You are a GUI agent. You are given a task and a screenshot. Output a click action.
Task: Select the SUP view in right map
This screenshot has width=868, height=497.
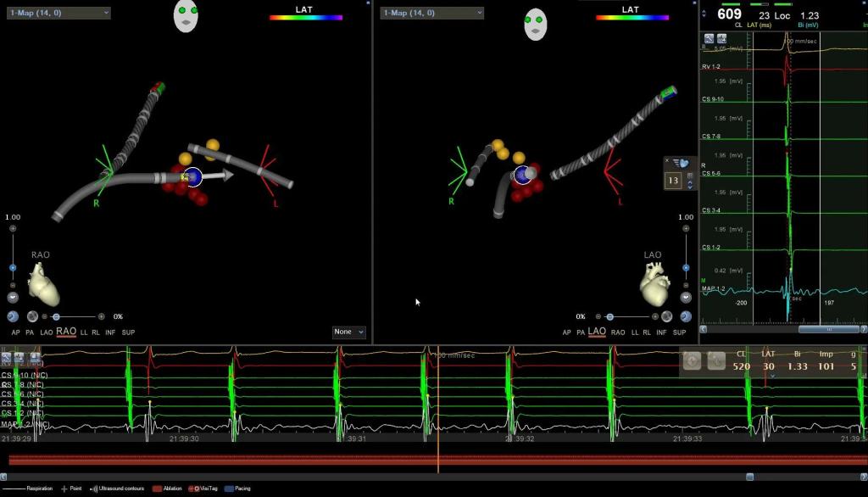pos(684,332)
